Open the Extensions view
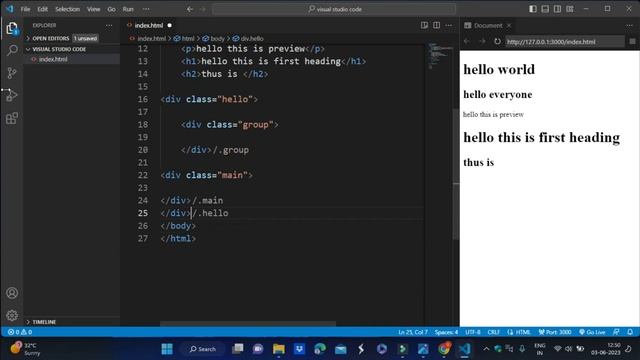The image size is (640, 360). [x=12, y=118]
